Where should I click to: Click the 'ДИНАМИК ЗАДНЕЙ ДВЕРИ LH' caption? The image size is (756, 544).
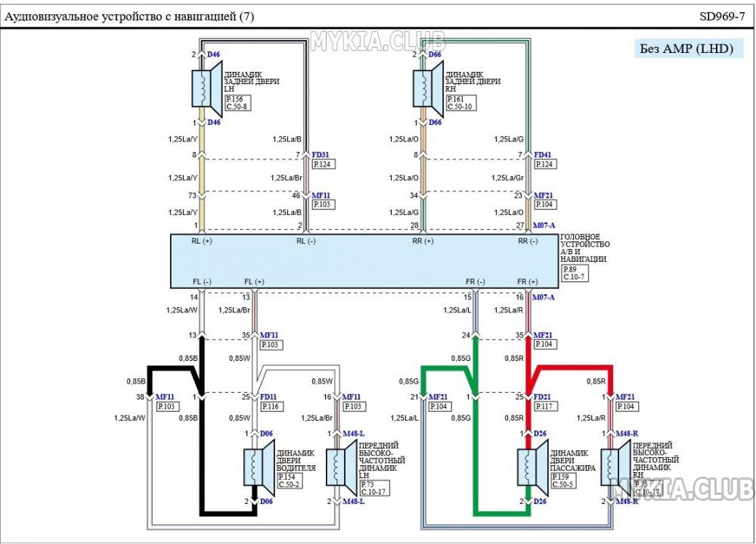coord(251,82)
